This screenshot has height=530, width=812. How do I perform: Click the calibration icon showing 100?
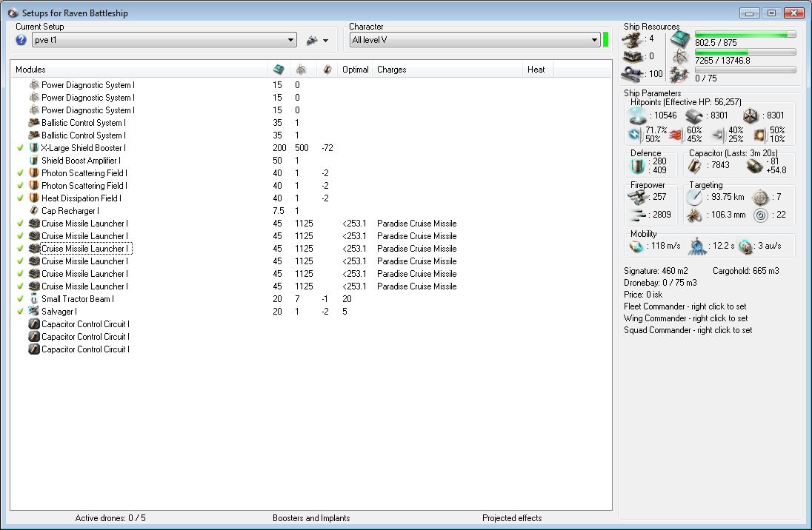click(x=633, y=74)
